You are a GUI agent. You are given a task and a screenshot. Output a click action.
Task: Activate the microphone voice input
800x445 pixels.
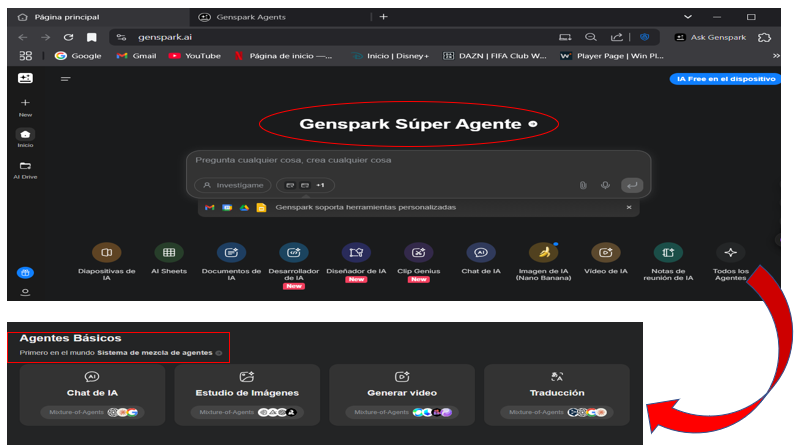coord(605,185)
